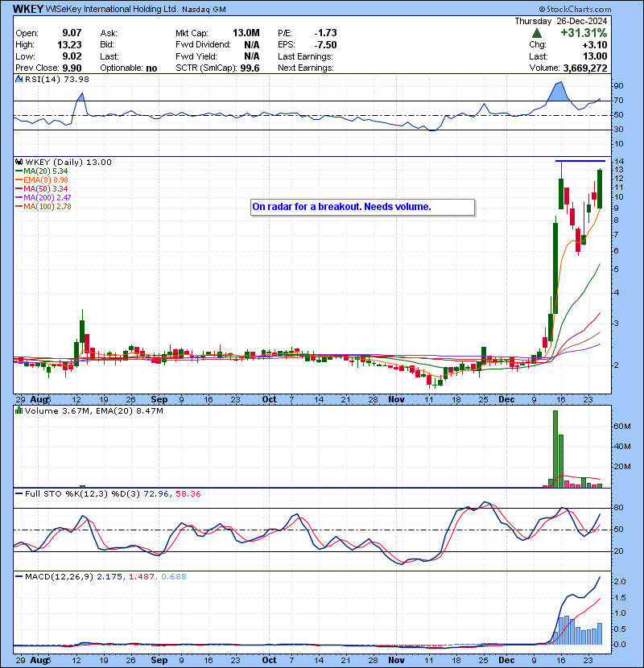Click the shaded overbought RSI peak

[558, 92]
